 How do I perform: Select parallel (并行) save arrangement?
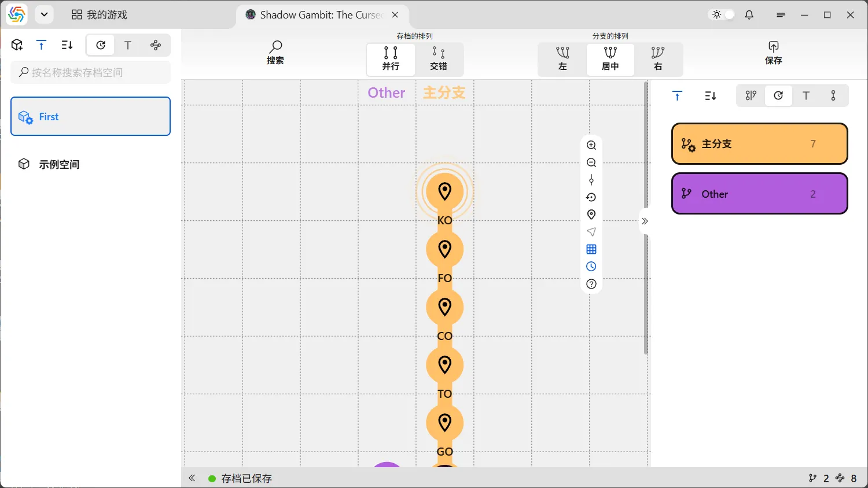(391, 59)
